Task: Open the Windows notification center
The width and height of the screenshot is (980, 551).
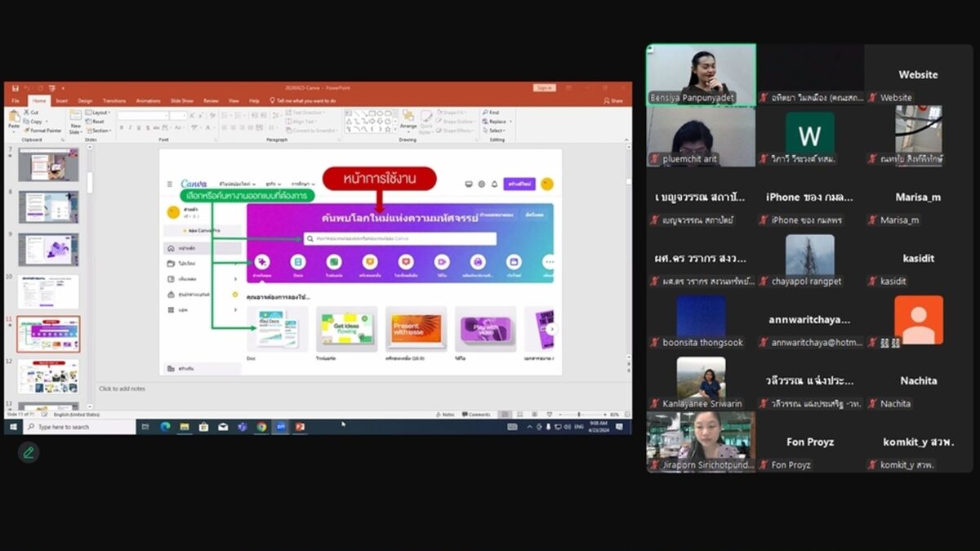Action: [620, 427]
